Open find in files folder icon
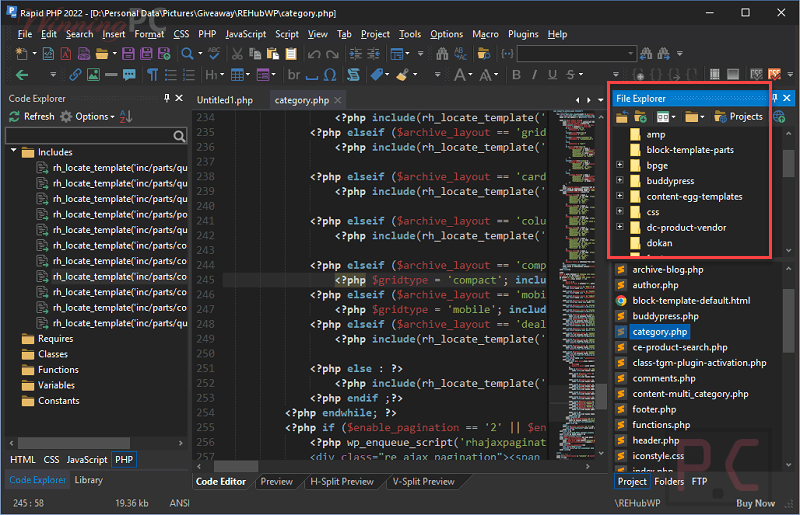Viewport: 800px width, 515px height. pos(484,54)
